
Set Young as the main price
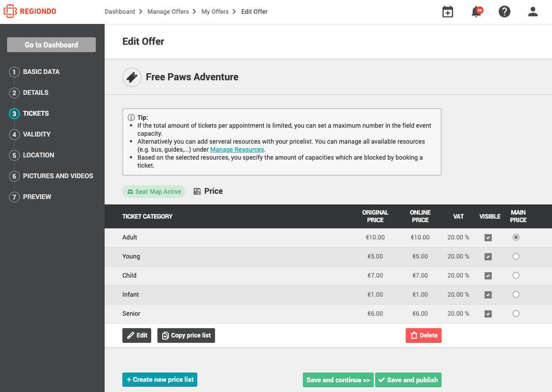(516, 256)
